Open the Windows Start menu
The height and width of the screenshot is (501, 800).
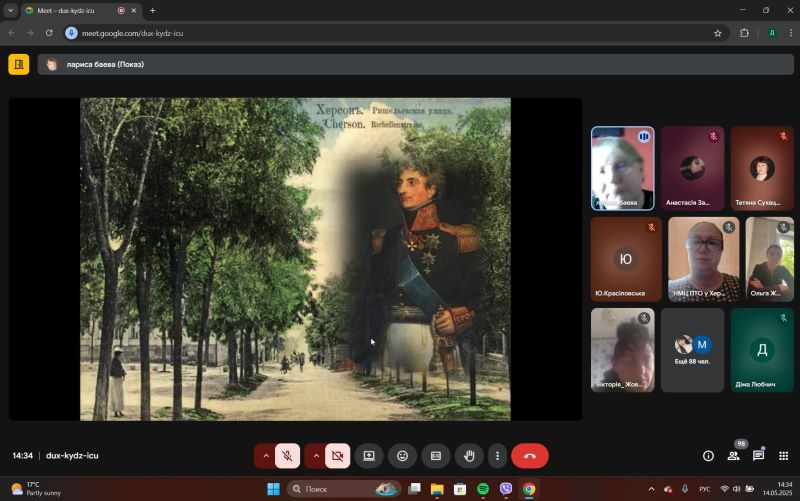tap(273, 489)
